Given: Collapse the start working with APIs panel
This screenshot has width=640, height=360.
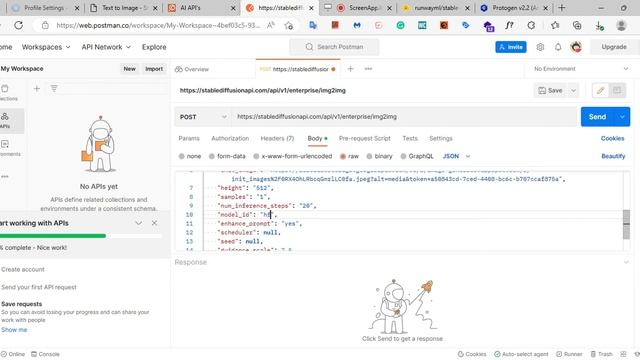Looking at the screenshot, I should (138, 223).
